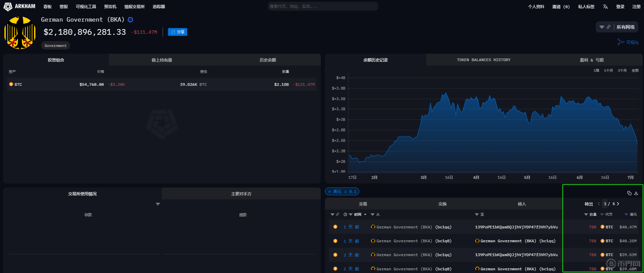Click the blue 分享 share button
Screen dimensions: 644x273
click(177, 32)
